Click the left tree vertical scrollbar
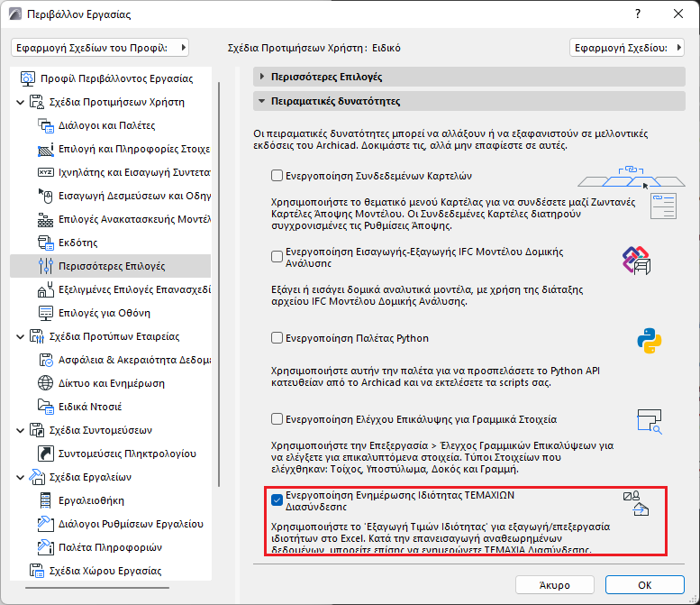The height and width of the screenshot is (605, 700). [x=219, y=284]
